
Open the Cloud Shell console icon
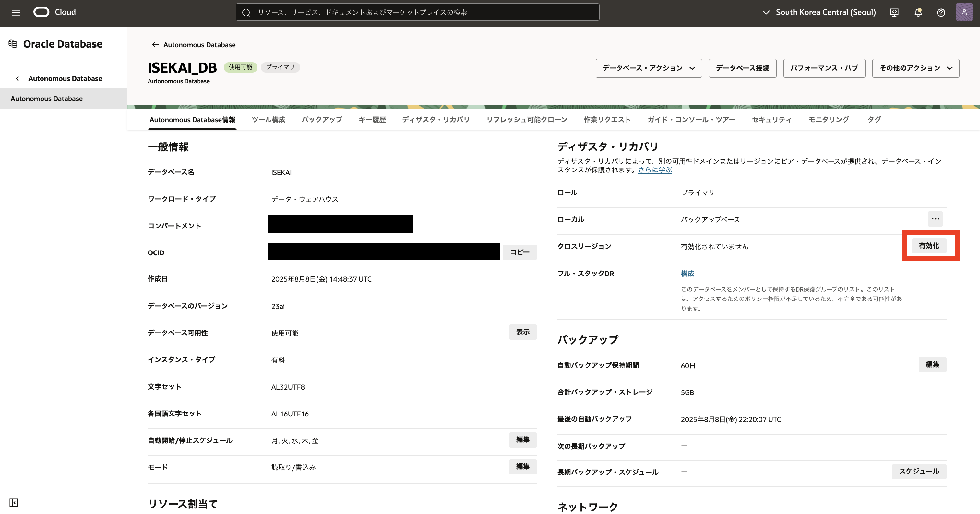(x=894, y=12)
